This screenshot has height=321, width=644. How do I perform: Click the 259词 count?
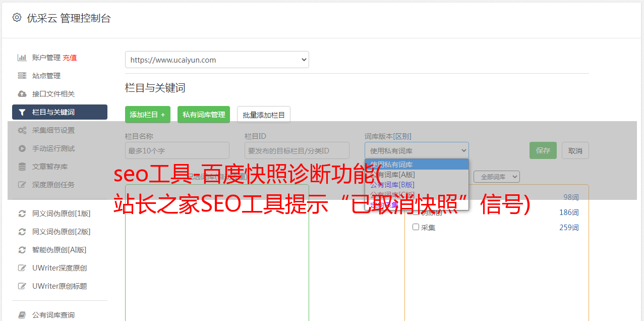click(x=569, y=228)
